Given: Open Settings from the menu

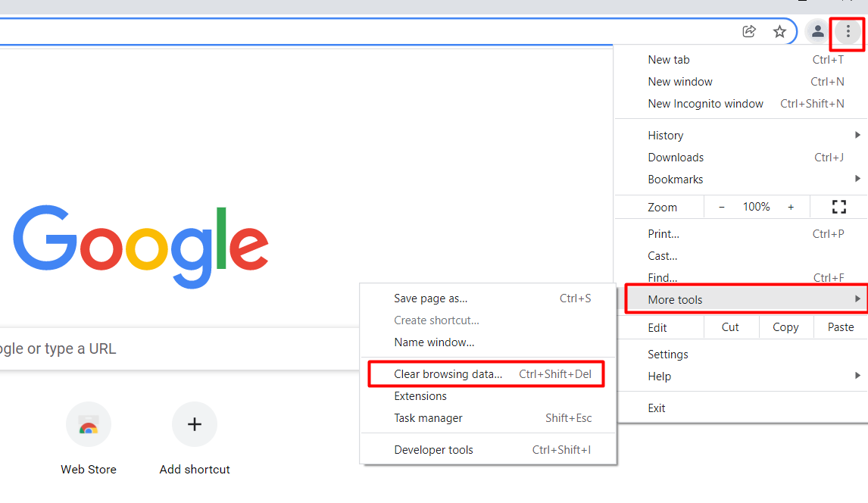Looking at the screenshot, I should pyautogui.click(x=742, y=355).
